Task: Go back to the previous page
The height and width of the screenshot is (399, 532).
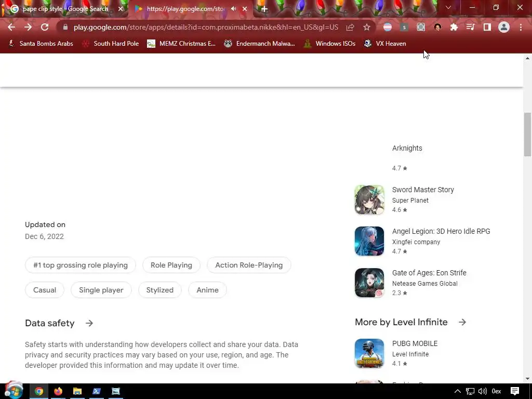Action: point(11,27)
